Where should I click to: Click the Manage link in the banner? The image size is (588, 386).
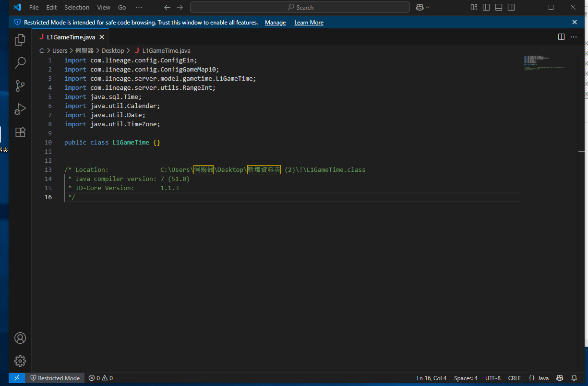pos(275,23)
